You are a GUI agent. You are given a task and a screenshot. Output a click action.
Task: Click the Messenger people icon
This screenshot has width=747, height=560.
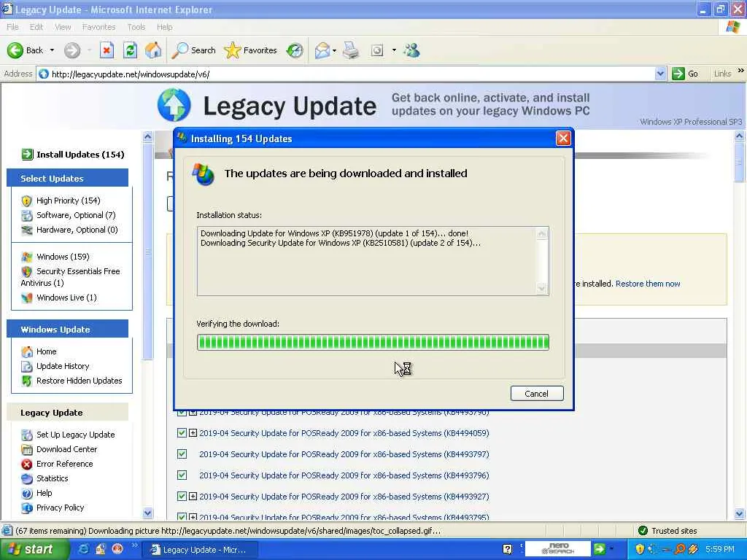[411, 50]
